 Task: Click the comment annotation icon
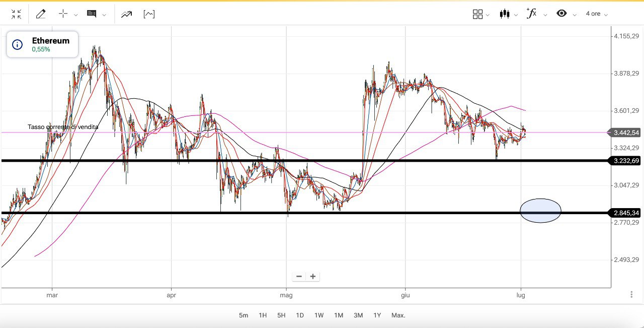92,14
